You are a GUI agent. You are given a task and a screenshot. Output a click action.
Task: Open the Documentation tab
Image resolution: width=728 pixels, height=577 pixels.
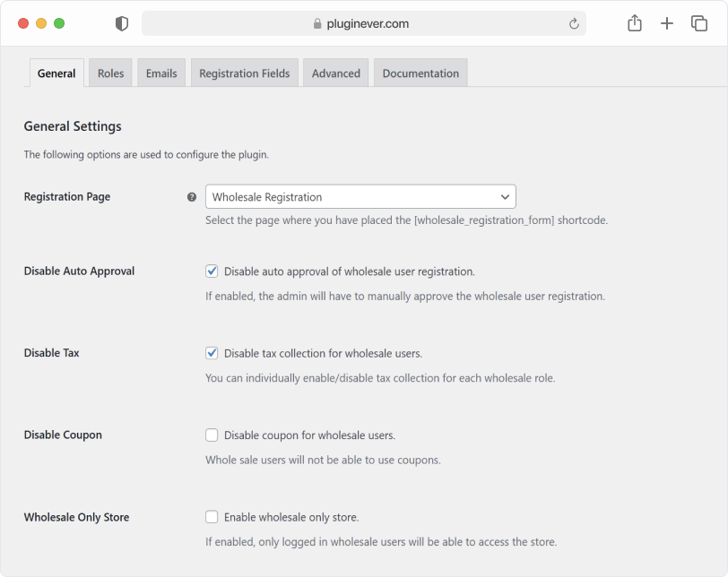(x=420, y=73)
